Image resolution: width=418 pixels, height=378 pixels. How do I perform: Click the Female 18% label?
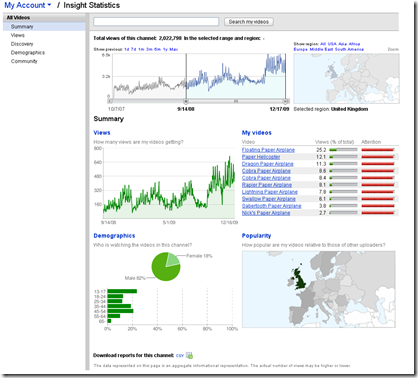click(x=199, y=256)
